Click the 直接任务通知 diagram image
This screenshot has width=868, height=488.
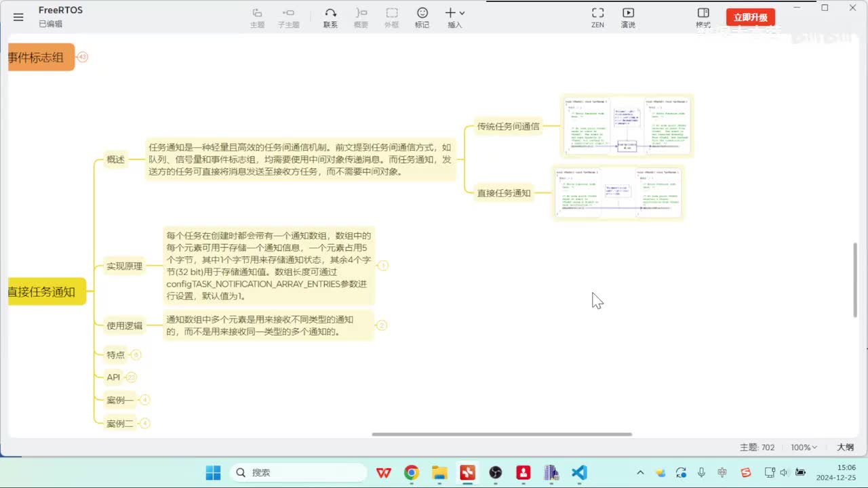(x=618, y=192)
